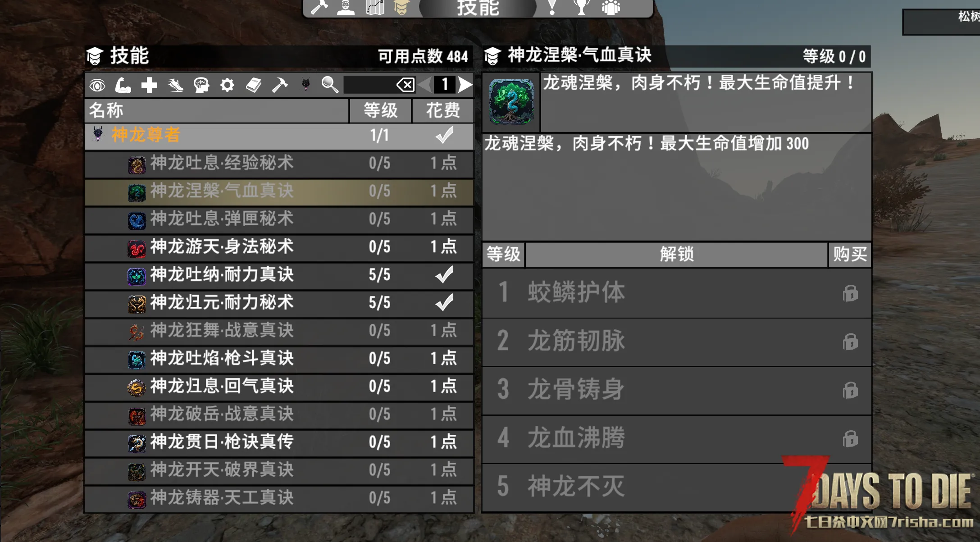Sort skills by 等级 column header
This screenshot has height=542, width=980.
pyautogui.click(x=380, y=110)
